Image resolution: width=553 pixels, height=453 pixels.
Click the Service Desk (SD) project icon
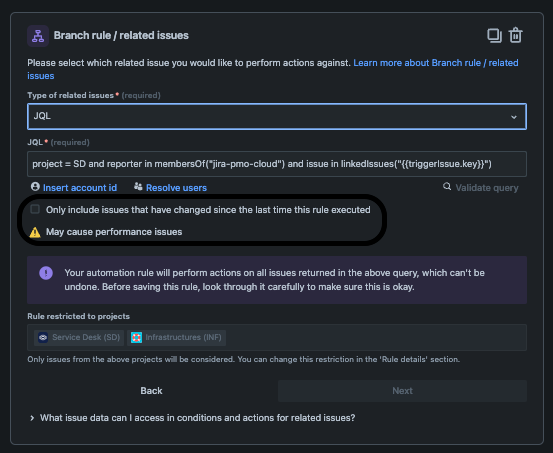tap(43, 338)
